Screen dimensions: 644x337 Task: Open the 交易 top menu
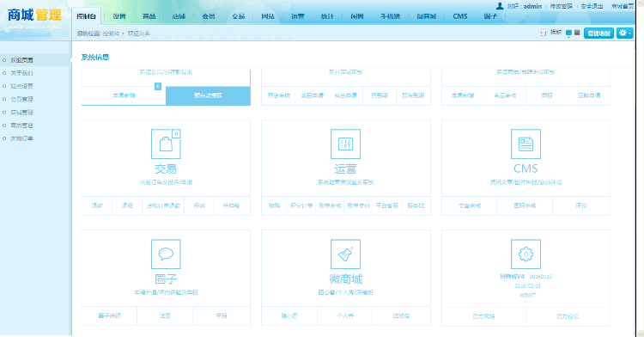tap(238, 16)
